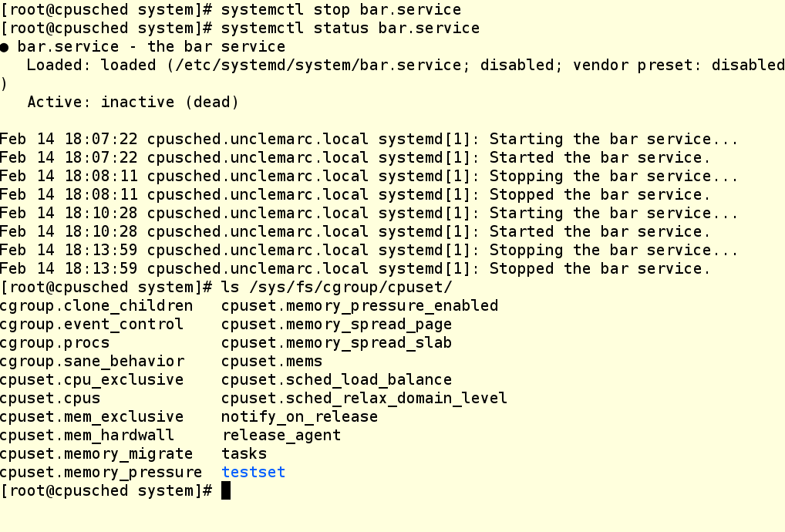Click the 'cgroup.clone_children' entry
Screen dimensions: 785x532
tap(96, 306)
